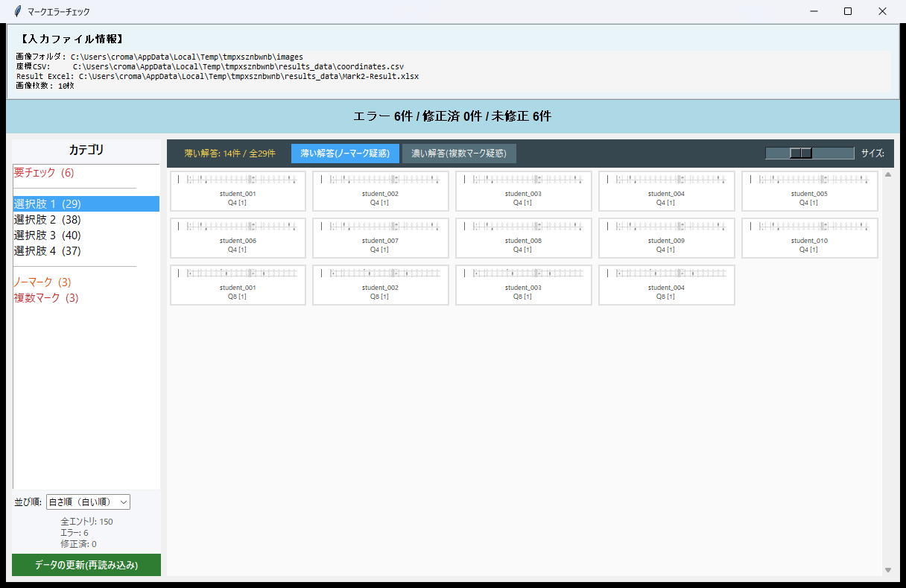The width and height of the screenshot is (906, 588).
Task: Select 選択肢 2 (38) in category list
Action: 47,220
